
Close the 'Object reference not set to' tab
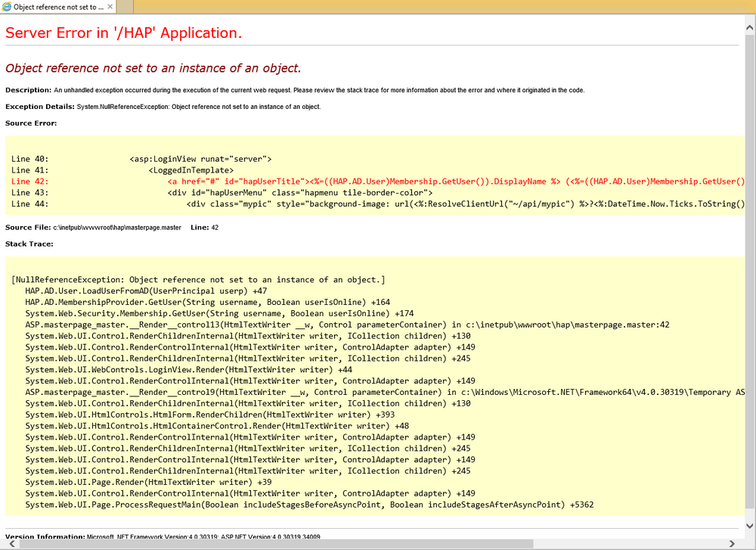pyautogui.click(x=110, y=7)
